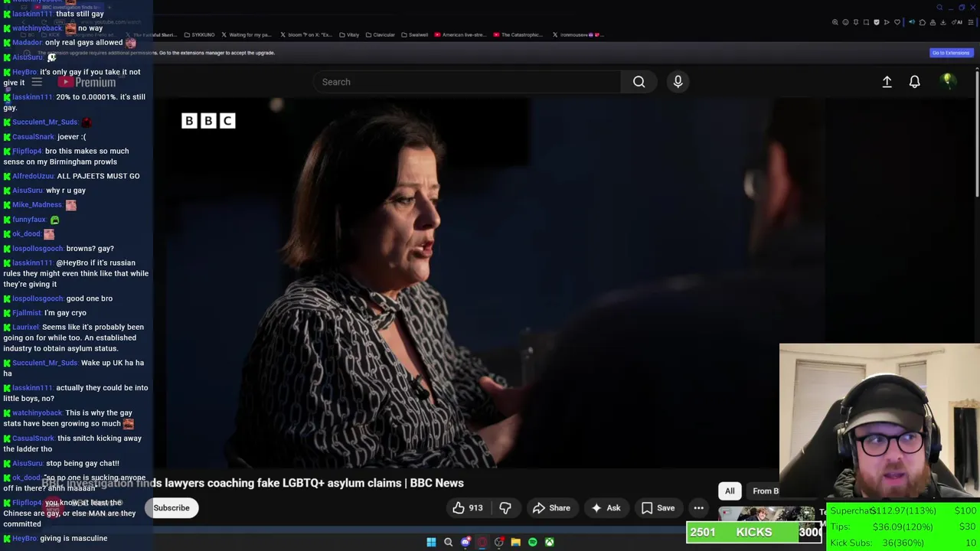The height and width of the screenshot is (551, 980).
Task: Share the video
Action: point(551,508)
